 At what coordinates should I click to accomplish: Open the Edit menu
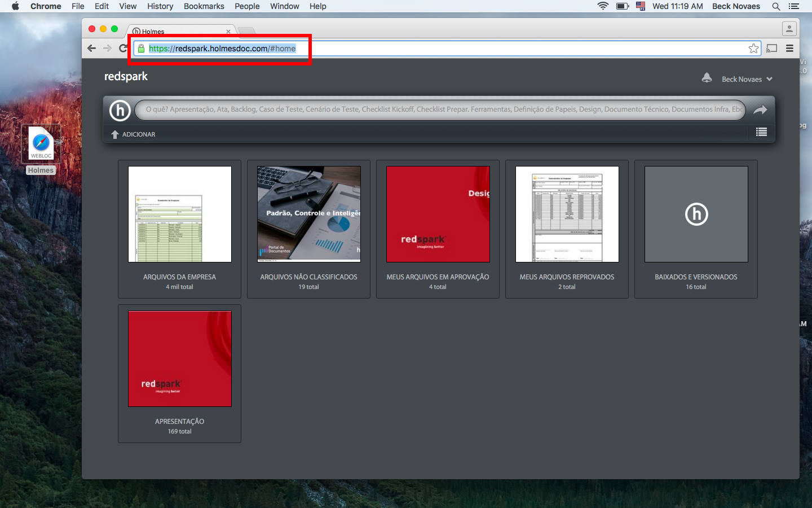pos(101,6)
